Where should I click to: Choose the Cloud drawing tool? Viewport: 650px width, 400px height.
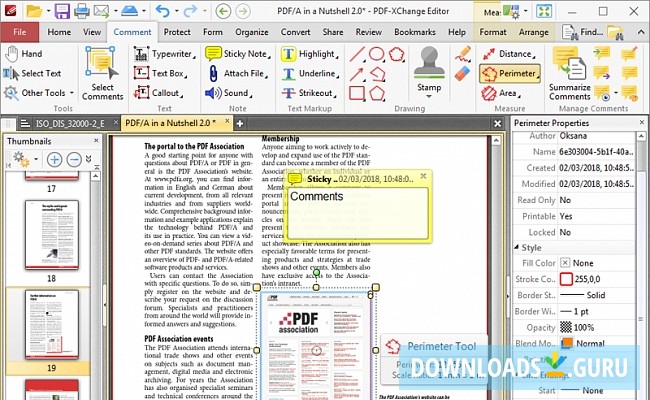[x=397, y=54]
